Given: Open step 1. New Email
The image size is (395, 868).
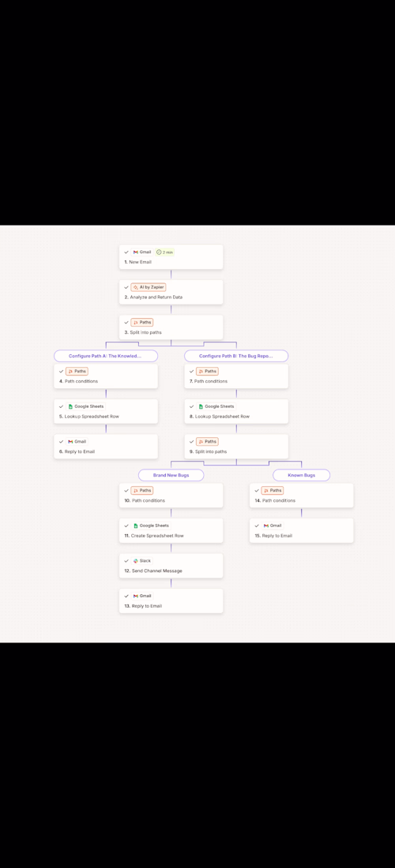Looking at the screenshot, I should pos(171,257).
